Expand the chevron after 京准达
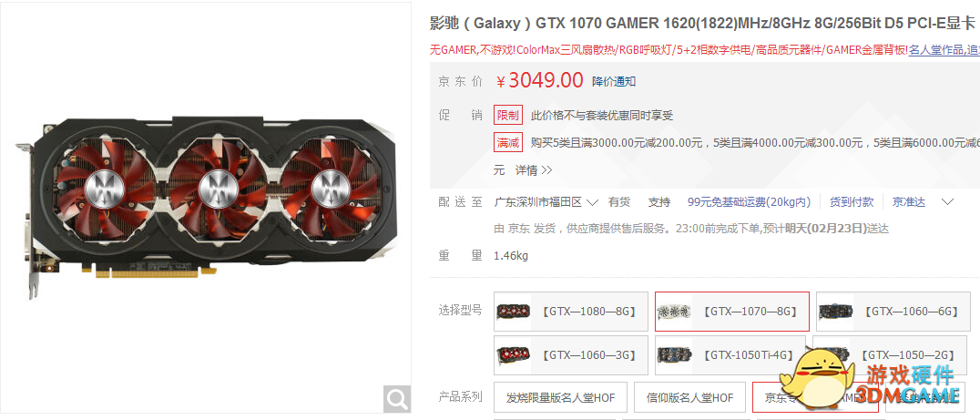The image size is (980, 420). tap(947, 202)
